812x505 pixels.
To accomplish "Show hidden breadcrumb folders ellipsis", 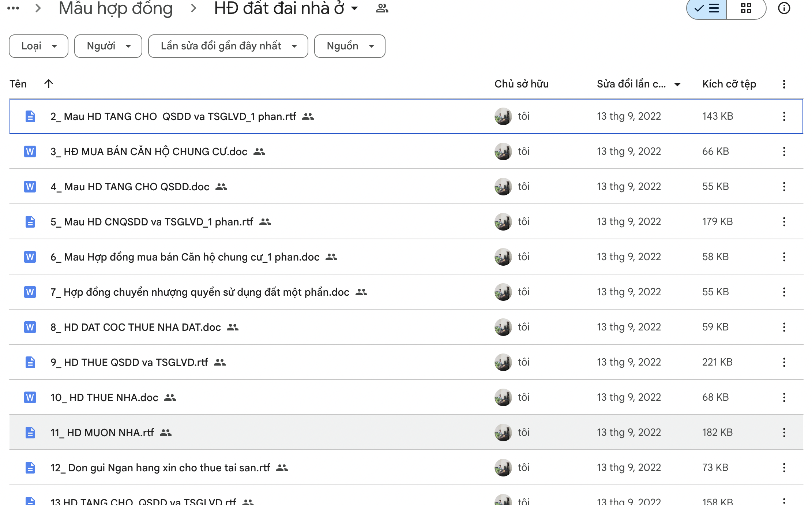I will [x=13, y=8].
